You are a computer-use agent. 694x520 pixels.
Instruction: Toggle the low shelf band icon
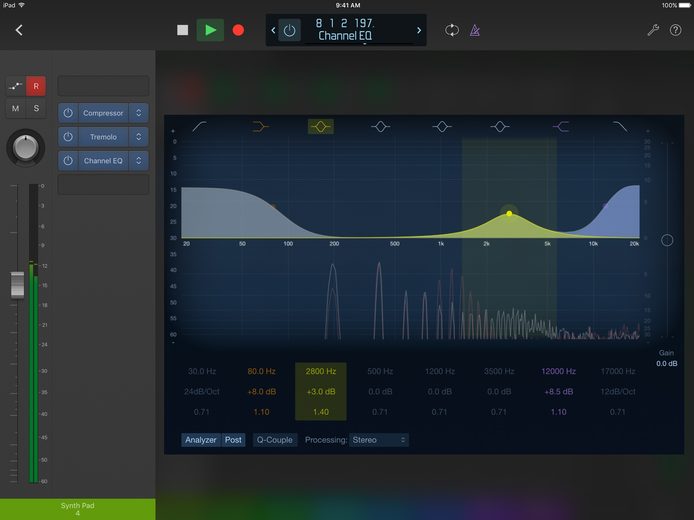pyautogui.click(x=261, y=127)
